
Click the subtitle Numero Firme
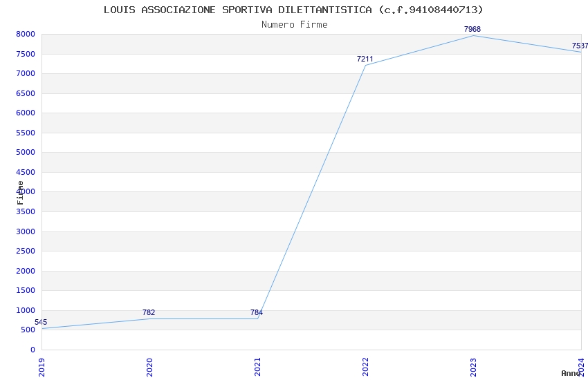295,25
